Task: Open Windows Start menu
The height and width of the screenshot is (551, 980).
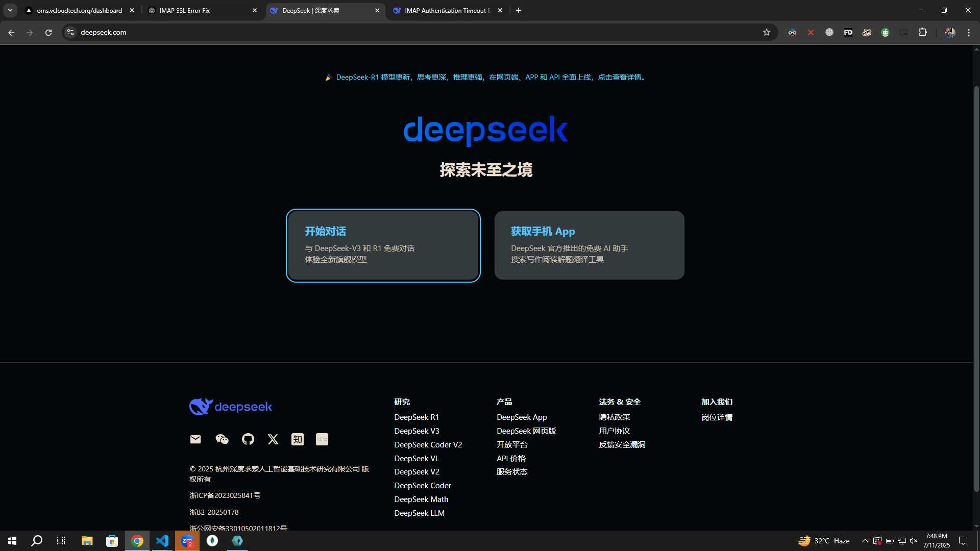Action: [x=12, y=541]
